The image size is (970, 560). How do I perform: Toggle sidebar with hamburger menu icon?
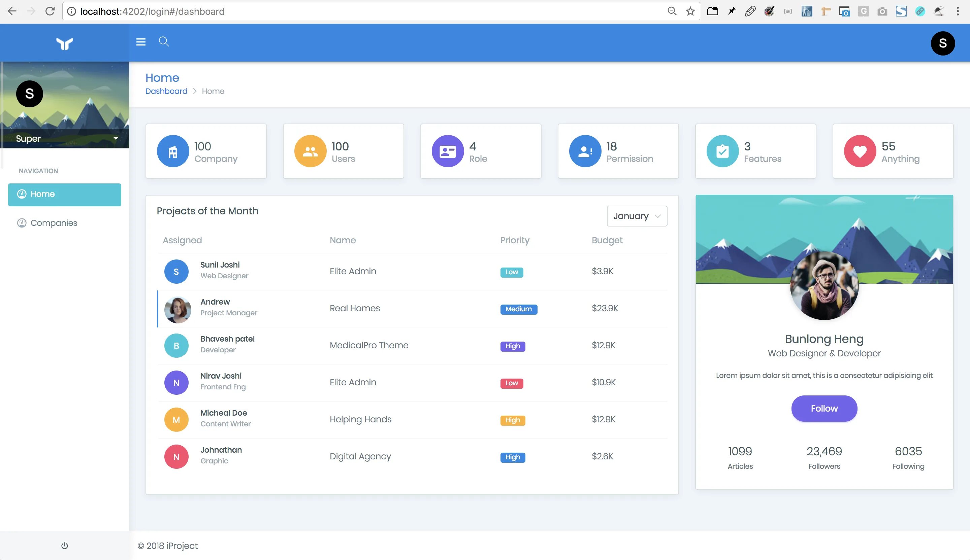(141, 42)
